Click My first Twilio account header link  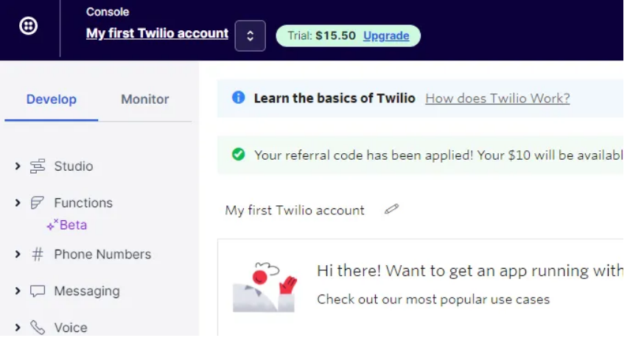coord(157,33)
